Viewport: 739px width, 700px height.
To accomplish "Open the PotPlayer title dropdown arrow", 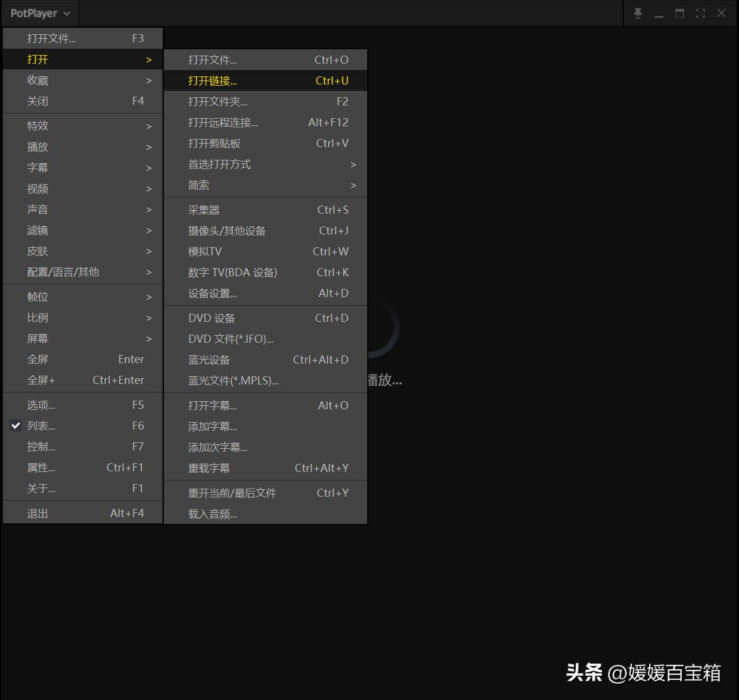I will pos(65,13).
